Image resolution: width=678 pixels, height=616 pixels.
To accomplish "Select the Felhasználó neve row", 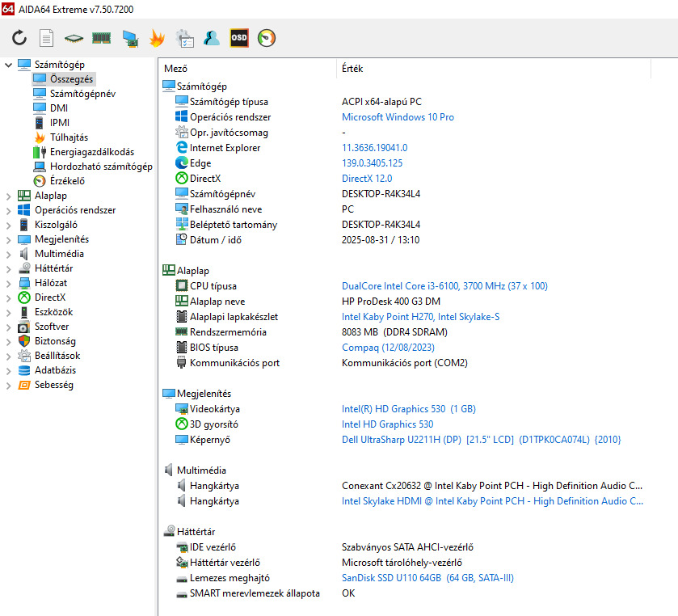I will [406, 209].
